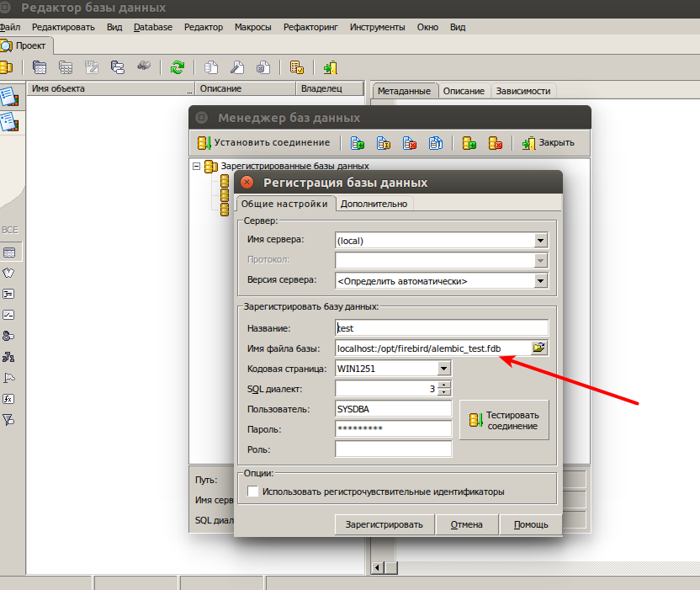Select the Triggers icon in the left sidebar
The image size is (700, 590).
(8, 315)
